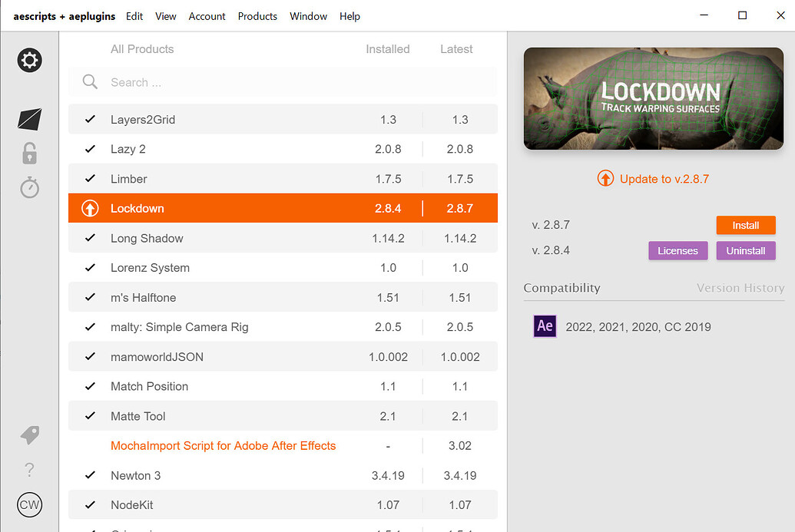Open the settings gear icon in sidebar
Image resolution: width=795 pixels, height=532 pixels.
(x=29, y=61)
